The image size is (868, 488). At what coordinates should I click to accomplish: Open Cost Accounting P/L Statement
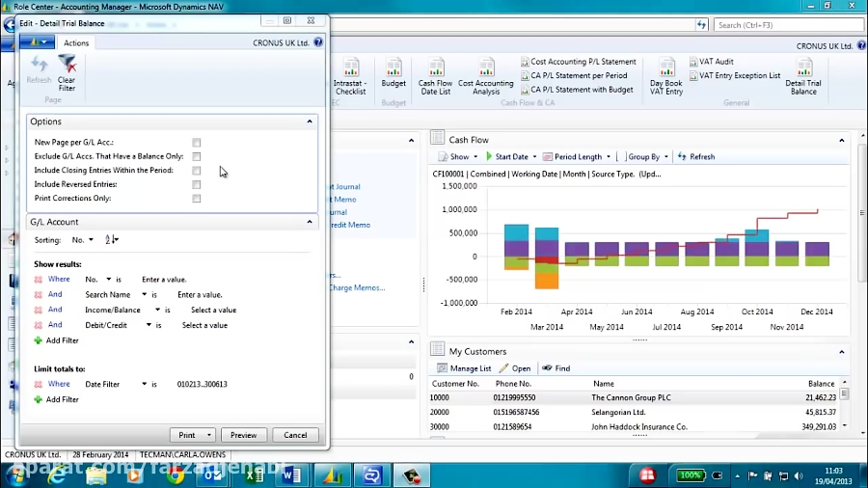(x=579, y=62)
